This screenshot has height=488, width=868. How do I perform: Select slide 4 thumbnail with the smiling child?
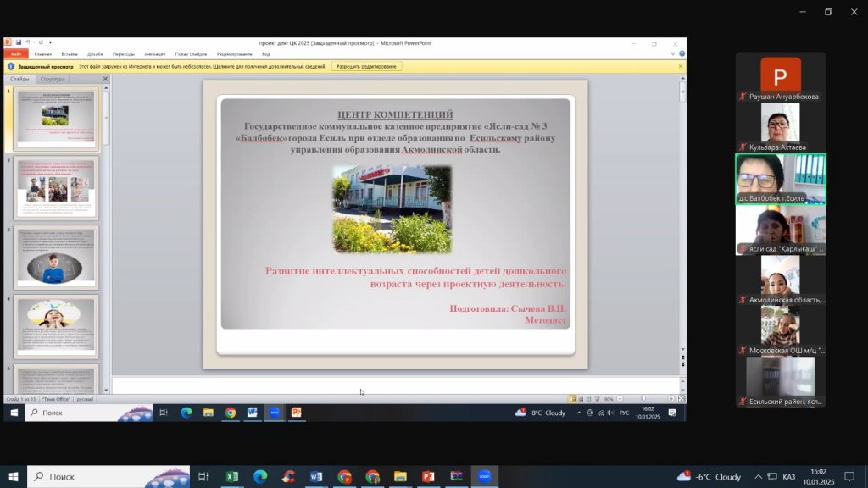tap(56, 326)
